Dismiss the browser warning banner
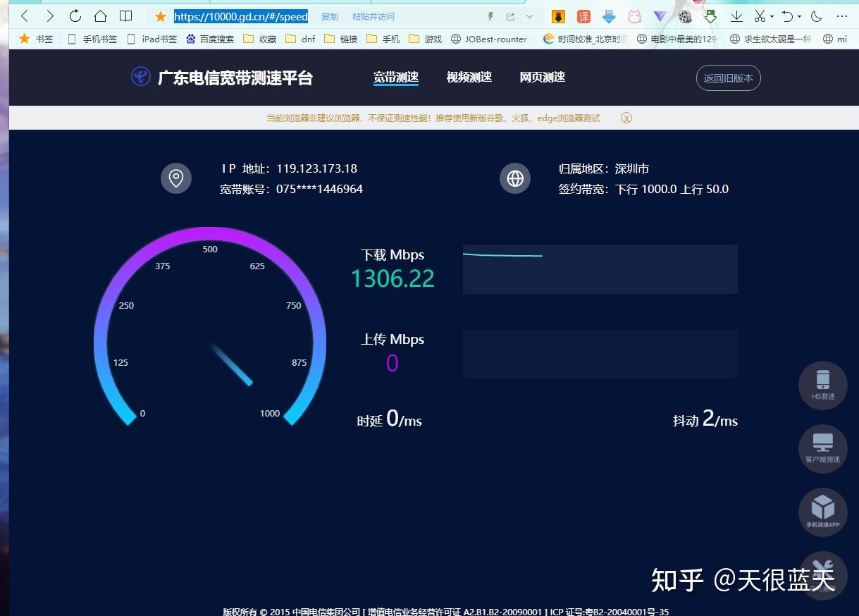 point(626,118)
